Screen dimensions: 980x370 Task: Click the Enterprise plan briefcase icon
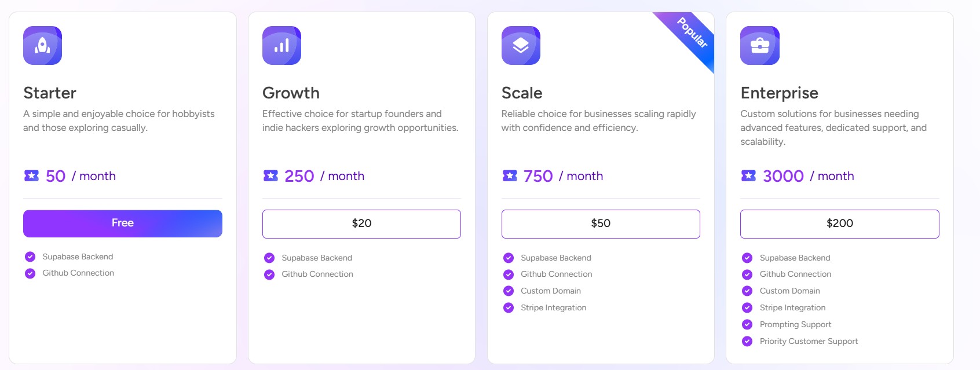pyautogui.click(x=760, y=45)
